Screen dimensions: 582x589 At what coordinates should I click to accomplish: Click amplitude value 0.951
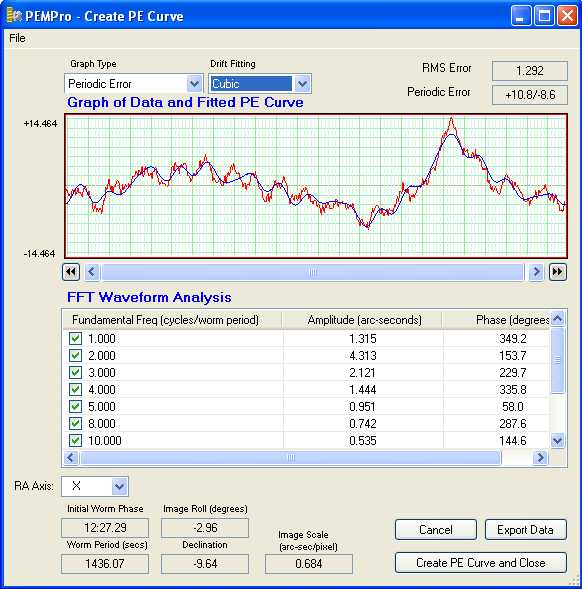pyautogui.click(x=363, y=406)
